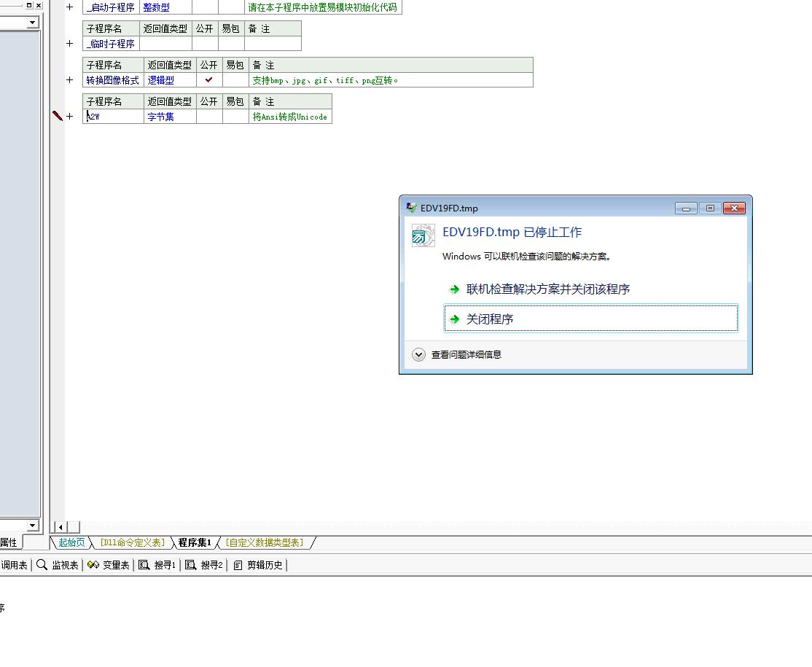This screenshot has height=667, width=812.
Task: Click the 属性 tab in left panel
Action: [9, 542]
